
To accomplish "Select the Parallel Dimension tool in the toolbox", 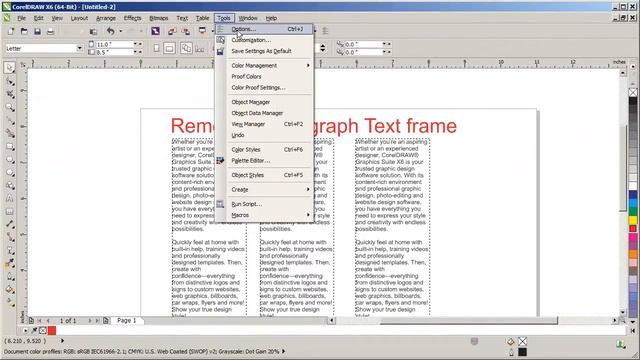I will pos(10,224).
